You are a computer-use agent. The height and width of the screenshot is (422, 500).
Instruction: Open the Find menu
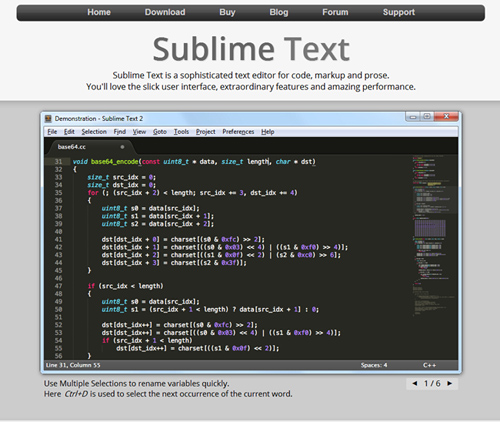[120, 132]
